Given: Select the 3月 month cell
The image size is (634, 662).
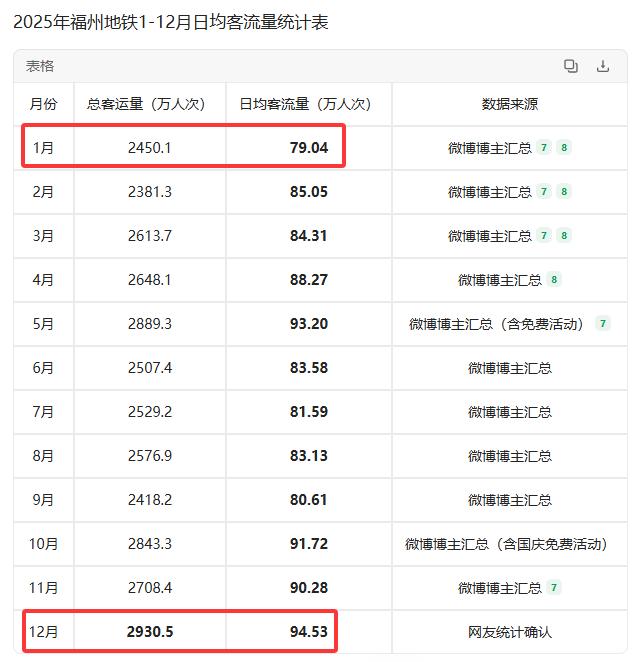Looking at the screenshot, I should (x=43, y=236).
